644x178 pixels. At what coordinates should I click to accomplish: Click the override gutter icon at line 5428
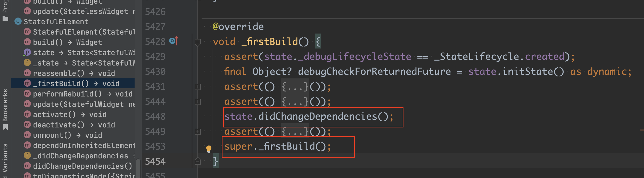click(x=174, y=41)
